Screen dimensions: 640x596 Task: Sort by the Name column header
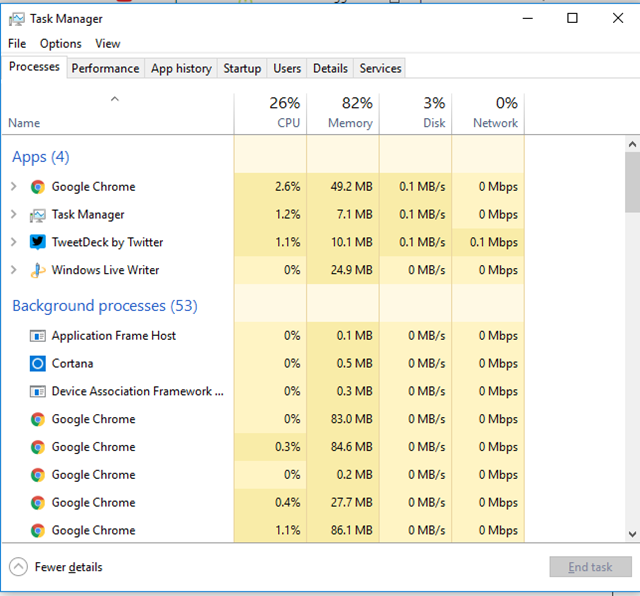click(24, 123)
